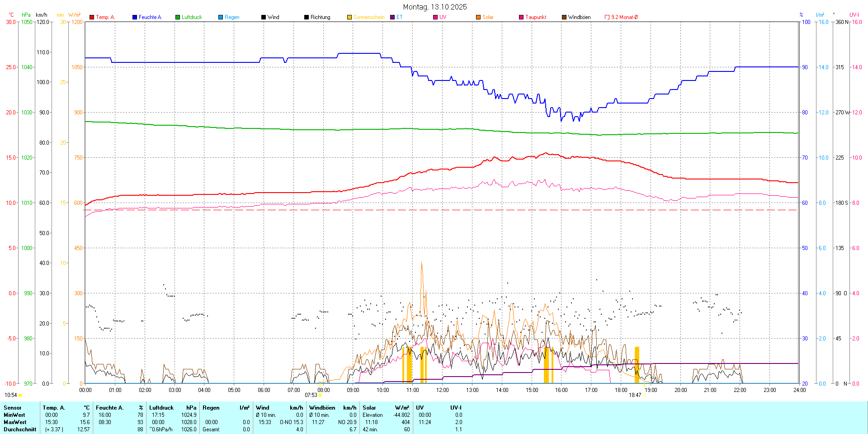Click the Windböen column header in table
Viewport: 868px width, 434px height.
322,408
